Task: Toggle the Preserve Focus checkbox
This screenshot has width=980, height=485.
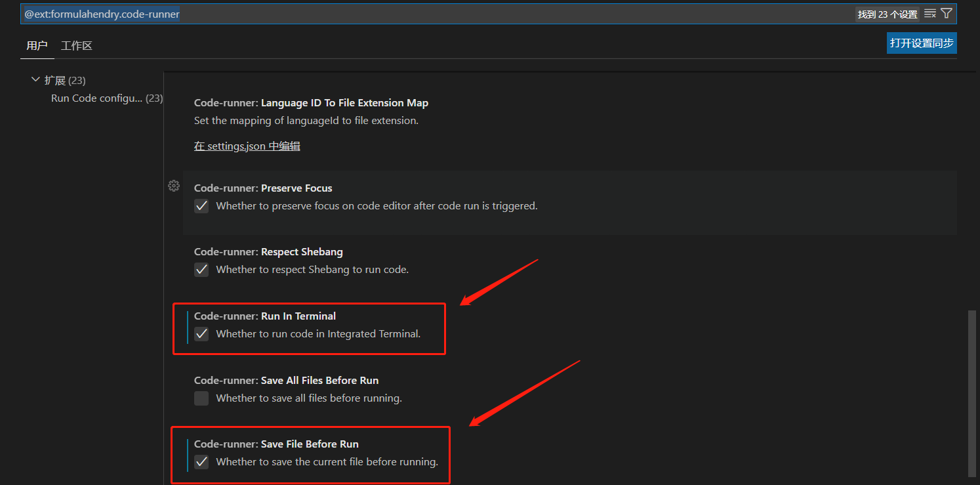Action: tap(201, 206)
